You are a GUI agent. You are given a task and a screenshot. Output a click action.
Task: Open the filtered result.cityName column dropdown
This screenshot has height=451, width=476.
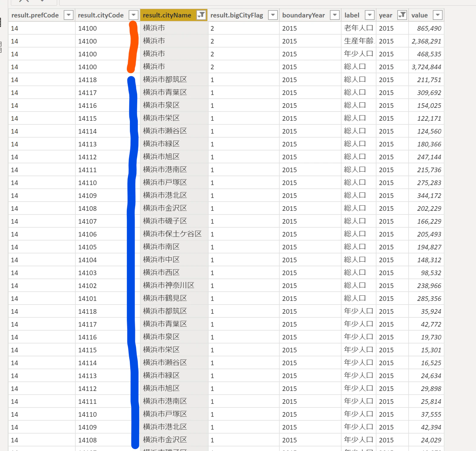point(201,15)
